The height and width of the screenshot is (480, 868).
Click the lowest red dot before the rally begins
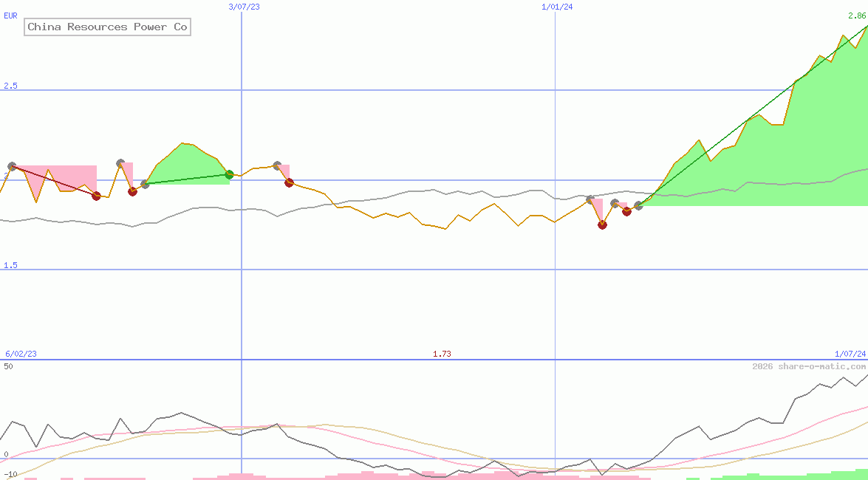click(x=602, y=225)
